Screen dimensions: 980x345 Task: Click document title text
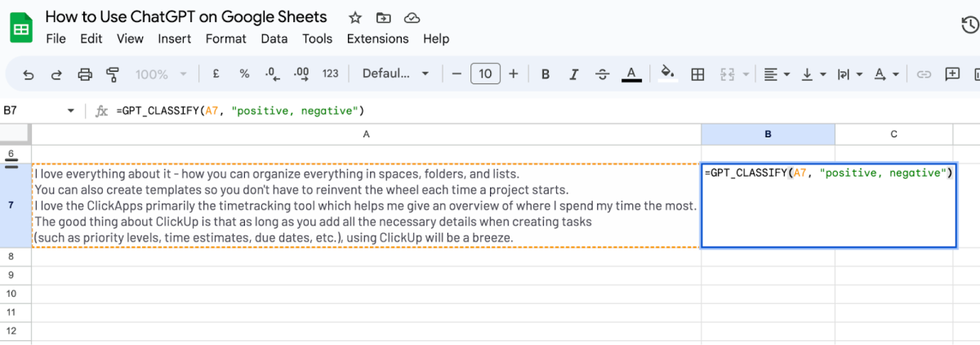tap(186, 16)
